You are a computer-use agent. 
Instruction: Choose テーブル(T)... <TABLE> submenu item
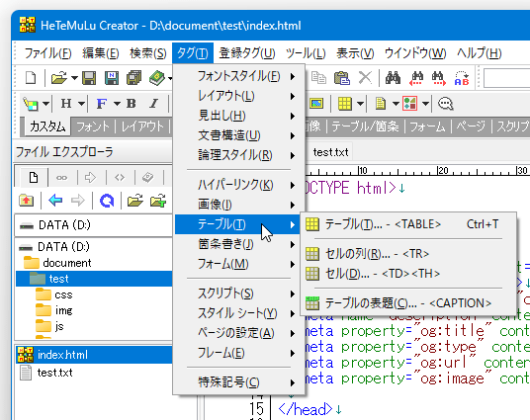coord(408,224)
